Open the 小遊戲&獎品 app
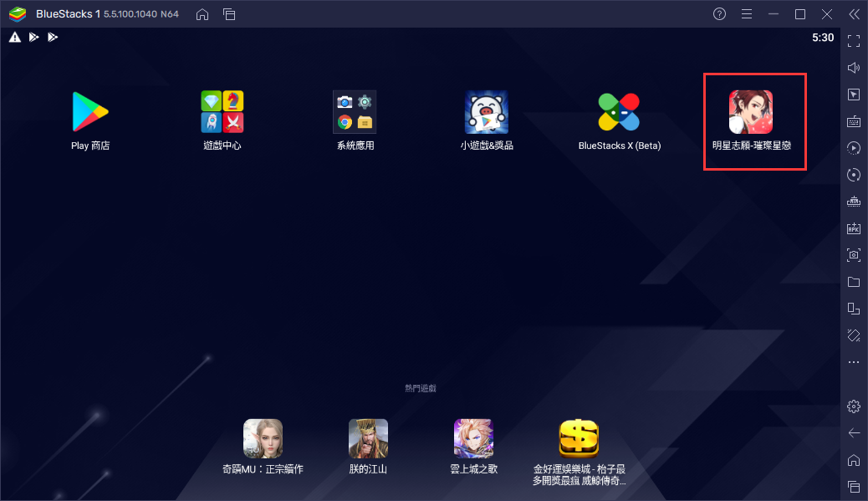 point(487,112)
